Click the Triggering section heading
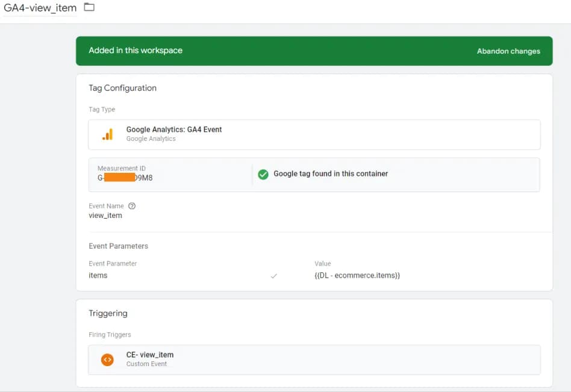571x392 pixels. point(108,313)
